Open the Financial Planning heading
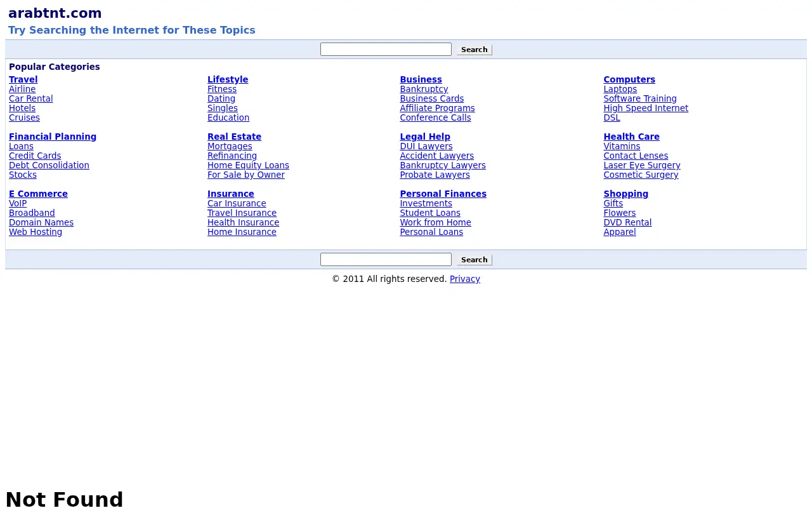This screenshot has width=812, height=508. 53,137
